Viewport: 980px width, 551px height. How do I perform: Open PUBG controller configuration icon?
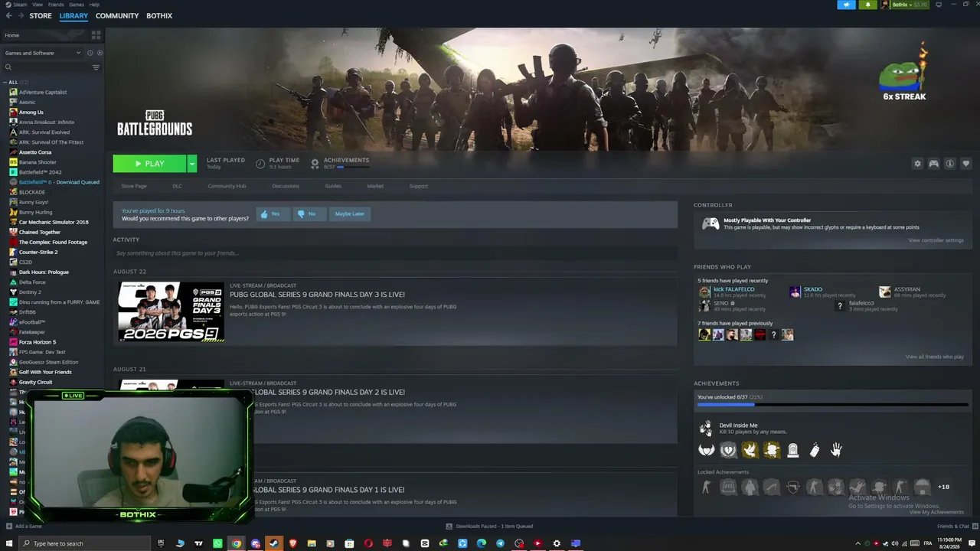tap(933, 164)
